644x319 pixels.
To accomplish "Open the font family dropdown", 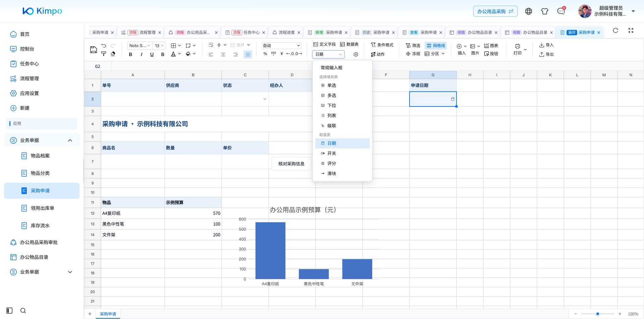I will click(140, 46).
